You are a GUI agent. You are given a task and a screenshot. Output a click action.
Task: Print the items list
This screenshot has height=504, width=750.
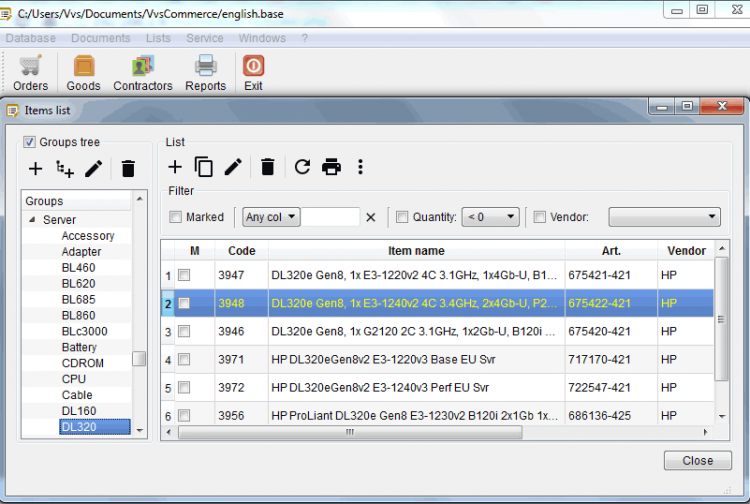[x=331, y=167]
